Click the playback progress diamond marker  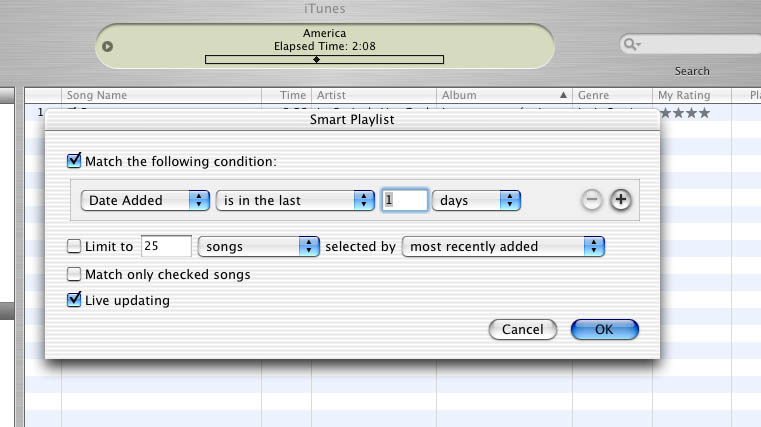tap(316, 60)
